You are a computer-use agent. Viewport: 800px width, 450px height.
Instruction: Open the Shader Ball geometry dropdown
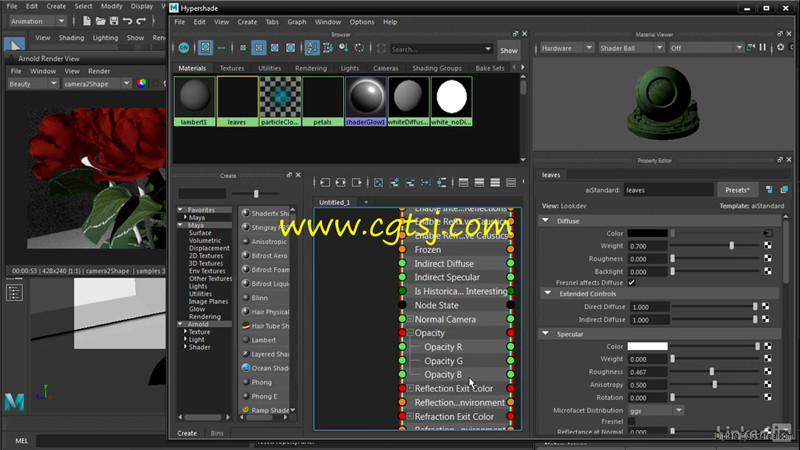631,48
